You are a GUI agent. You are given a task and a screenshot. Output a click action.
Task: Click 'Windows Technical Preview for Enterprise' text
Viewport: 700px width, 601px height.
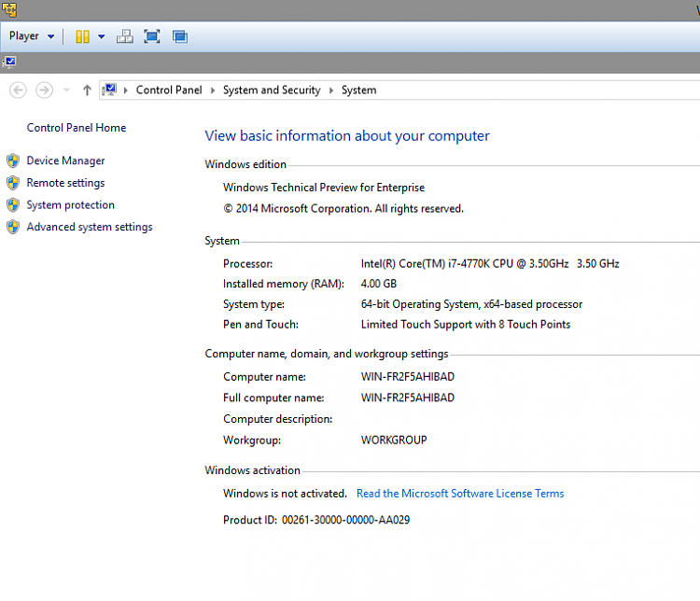324,188
